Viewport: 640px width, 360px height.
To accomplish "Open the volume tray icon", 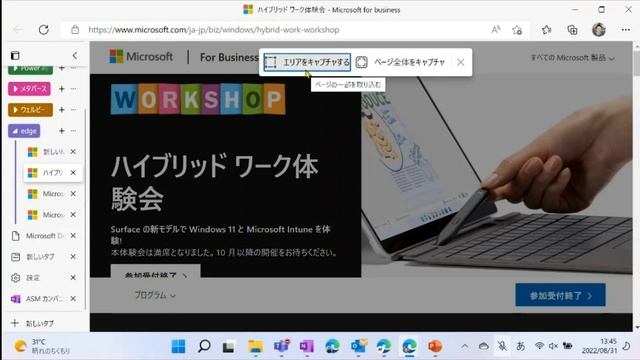I will 553,346.
